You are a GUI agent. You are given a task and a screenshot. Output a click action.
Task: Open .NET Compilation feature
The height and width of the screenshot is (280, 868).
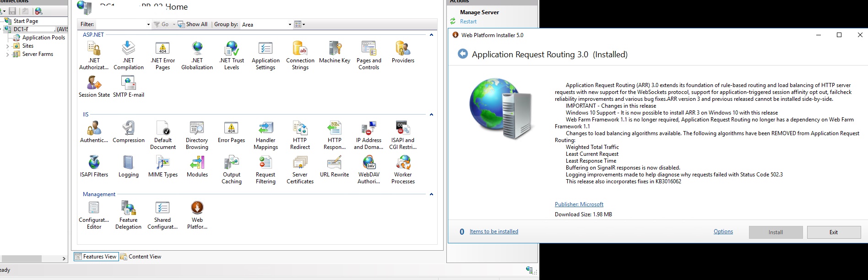point(129,55)
